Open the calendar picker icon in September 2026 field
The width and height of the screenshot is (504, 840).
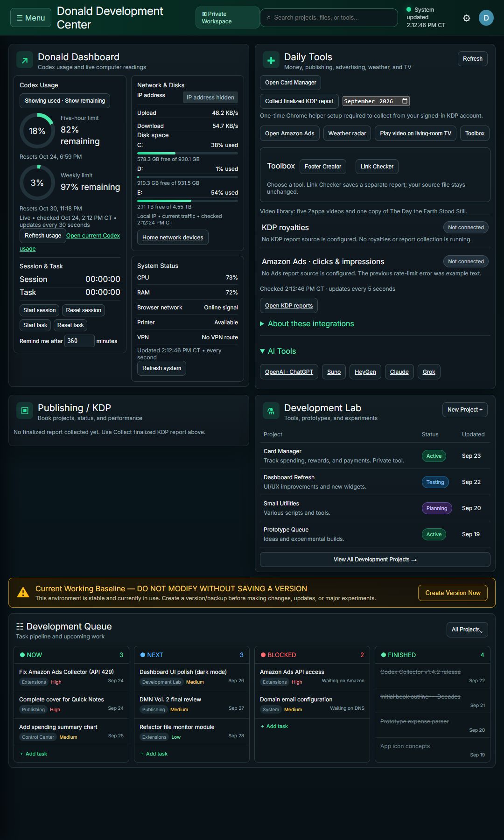tap(405, 101)
